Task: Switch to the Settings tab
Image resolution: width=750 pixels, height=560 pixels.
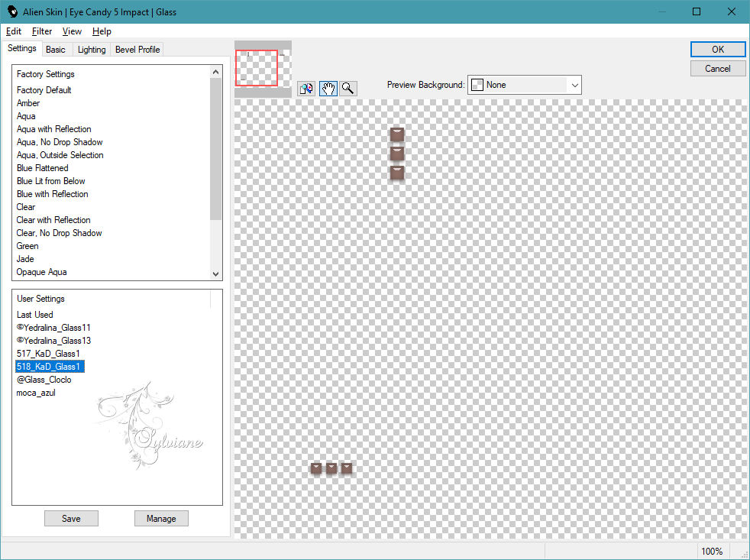Action: tap(22, 48)
